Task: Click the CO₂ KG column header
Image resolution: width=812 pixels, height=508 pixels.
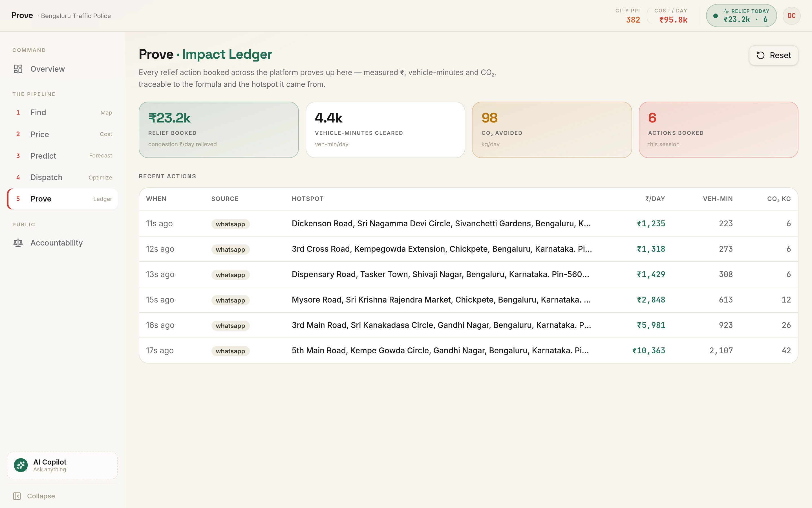Action: [x=779, y=199]
